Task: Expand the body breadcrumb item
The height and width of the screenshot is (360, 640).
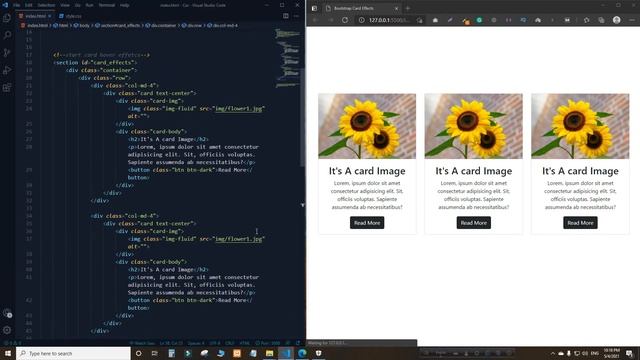Action: coord(82,25)
